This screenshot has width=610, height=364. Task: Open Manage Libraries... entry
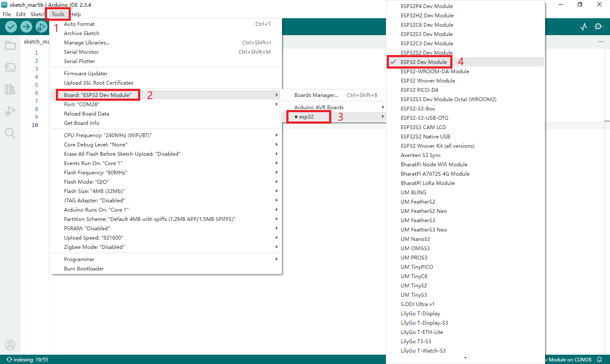pyautogui.click(x=166, y=43)
